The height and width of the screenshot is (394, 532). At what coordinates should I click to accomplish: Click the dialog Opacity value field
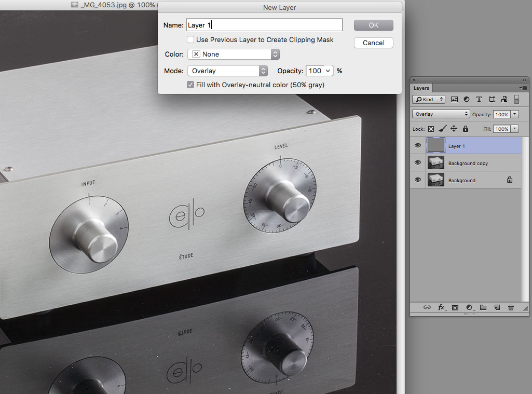click(x=315, y=71)
